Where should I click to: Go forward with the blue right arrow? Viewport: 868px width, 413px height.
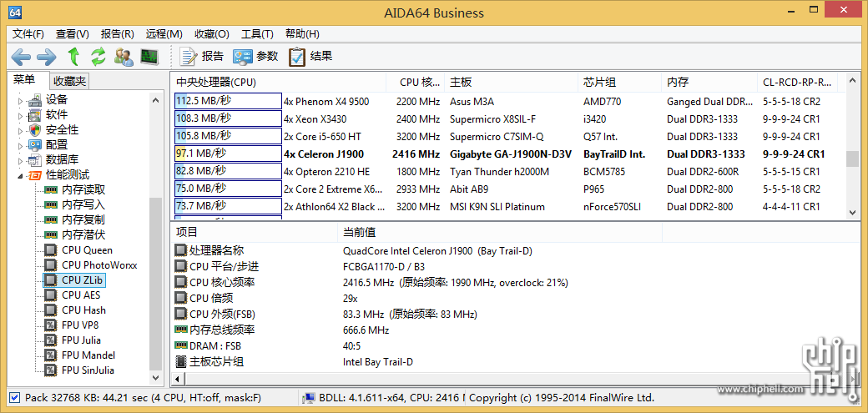coord(47,56)
